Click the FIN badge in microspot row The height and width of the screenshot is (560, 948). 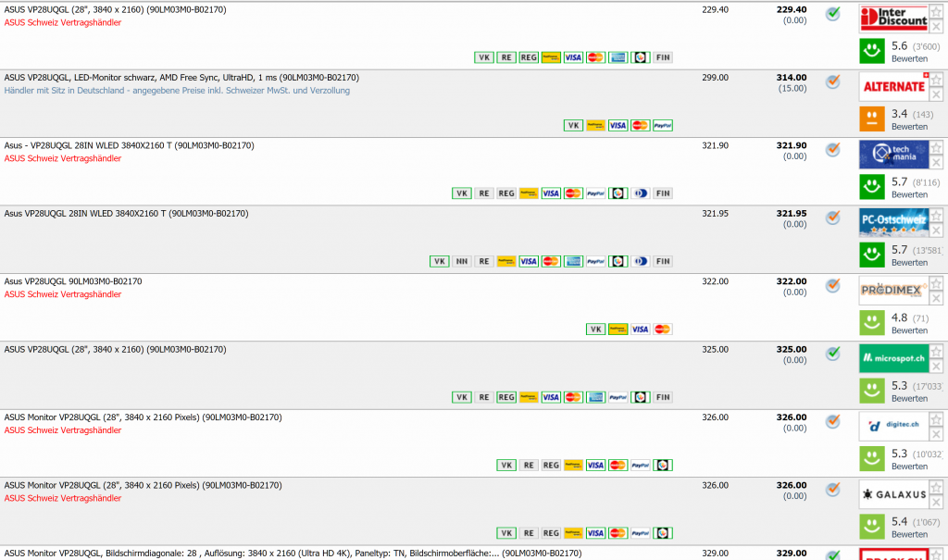pyautogui.click(x=663, y=397)
